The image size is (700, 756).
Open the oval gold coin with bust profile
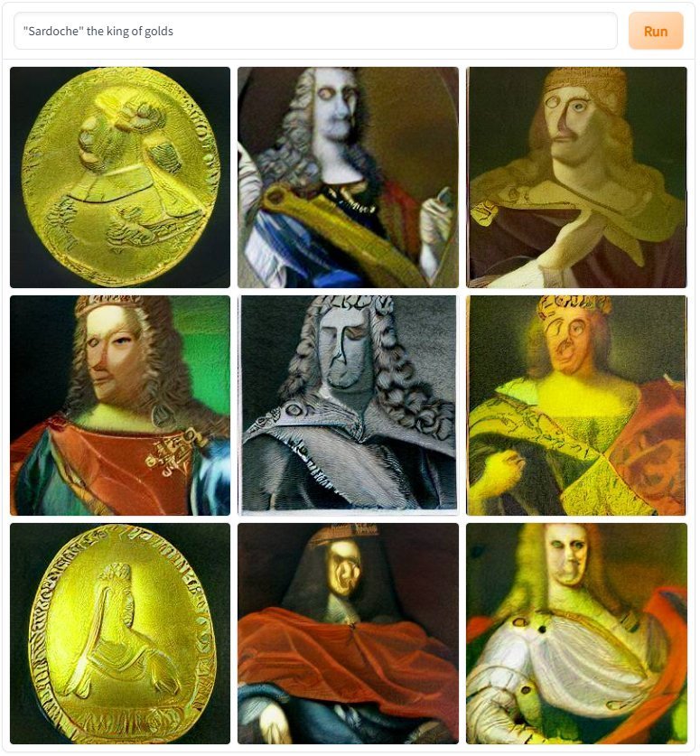point(120,633)
